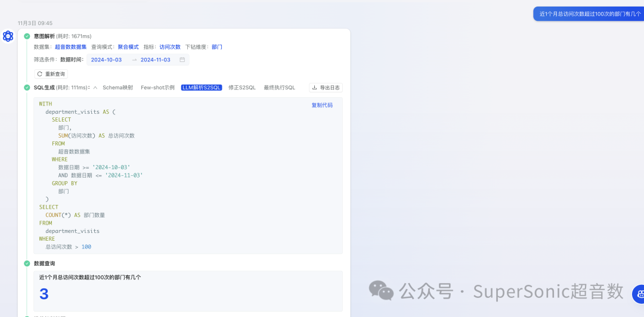The height and width of the screenshot is (317, 644).
Task: Click the 导出日志 button
Action: click(x=326, y=88)
